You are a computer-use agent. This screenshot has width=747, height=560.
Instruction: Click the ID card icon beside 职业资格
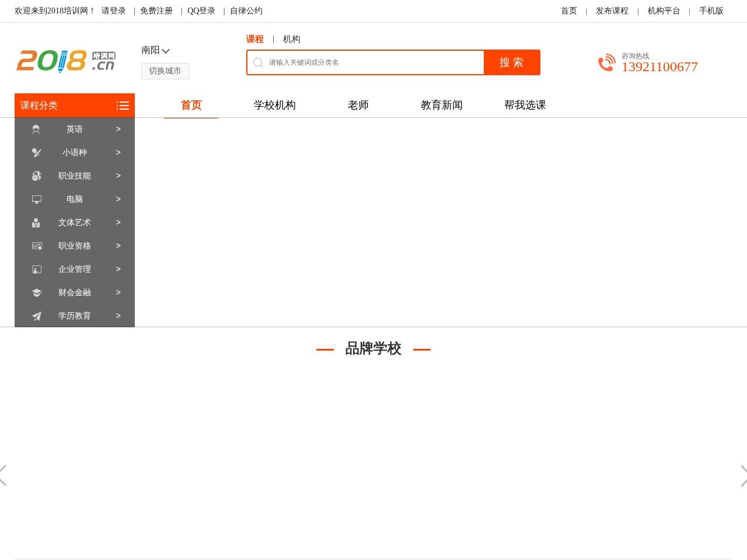36,246
